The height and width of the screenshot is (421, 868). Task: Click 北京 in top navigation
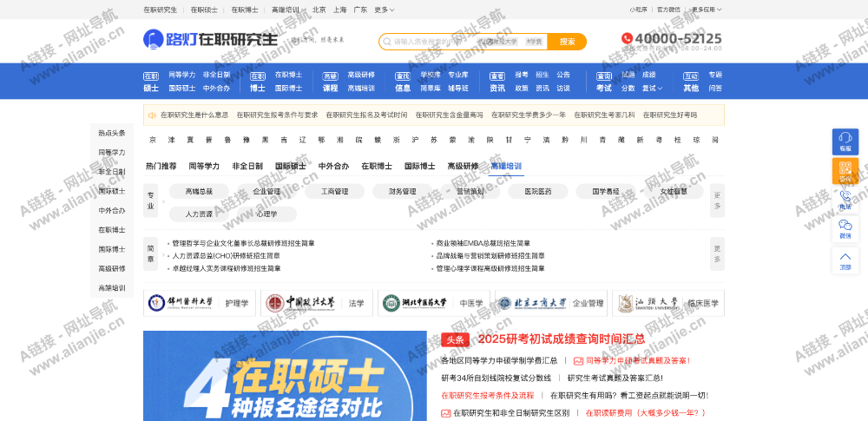pyautogui.click(x=319, y=10)
